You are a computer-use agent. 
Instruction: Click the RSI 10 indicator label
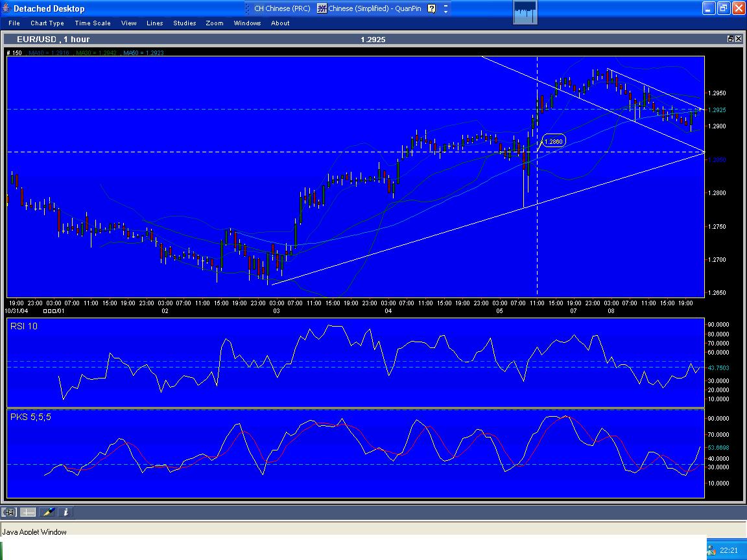tap(24, 326)
